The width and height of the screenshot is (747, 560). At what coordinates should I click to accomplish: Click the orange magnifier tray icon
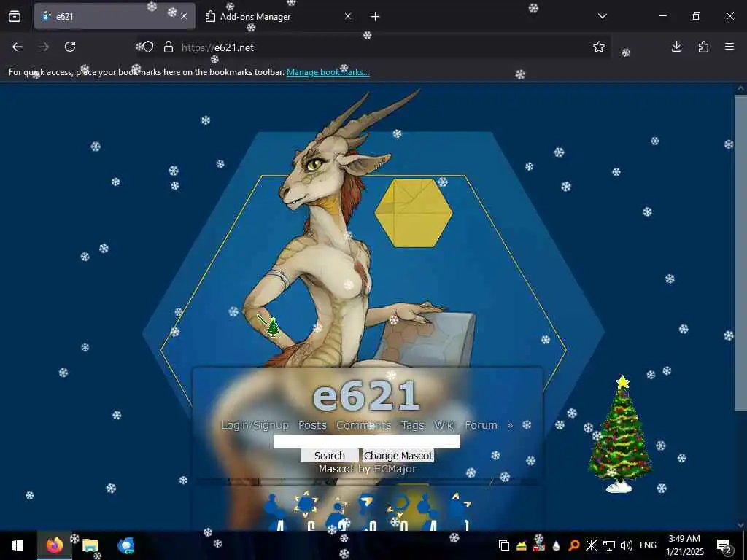pyautogui.click(x=574, y=545)
